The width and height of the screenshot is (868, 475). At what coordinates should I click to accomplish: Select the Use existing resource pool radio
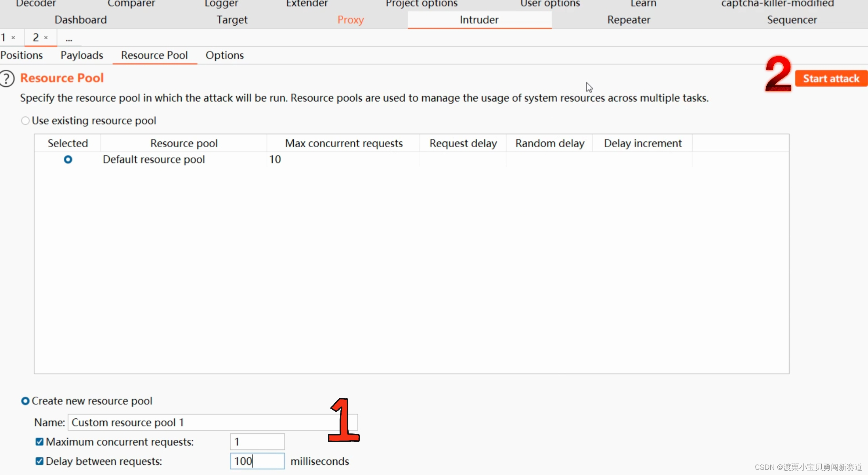25,121
